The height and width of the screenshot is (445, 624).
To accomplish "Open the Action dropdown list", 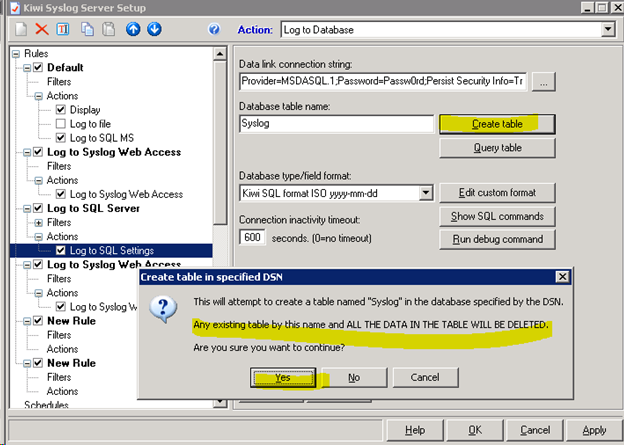I will [x=608, y=30].
